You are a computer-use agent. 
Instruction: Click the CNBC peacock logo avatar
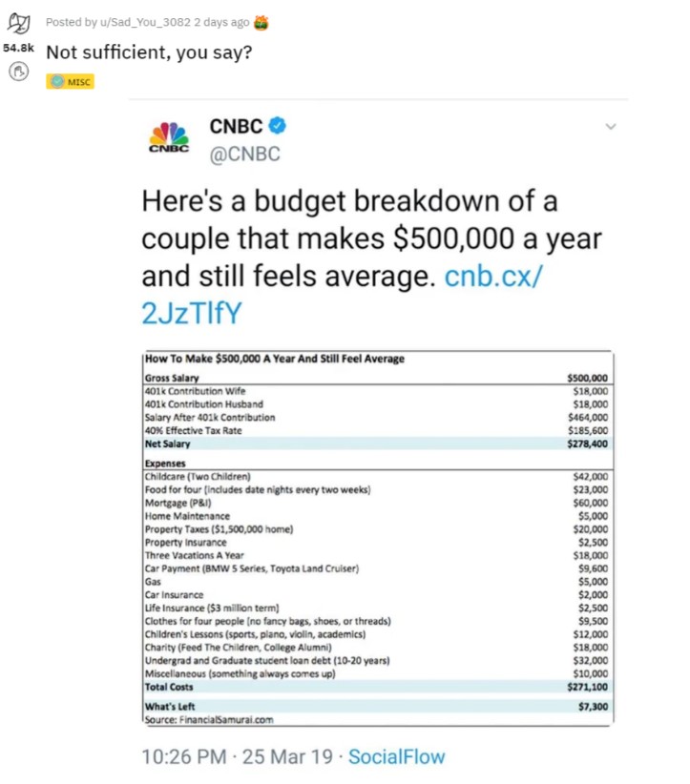click(169, 137)
